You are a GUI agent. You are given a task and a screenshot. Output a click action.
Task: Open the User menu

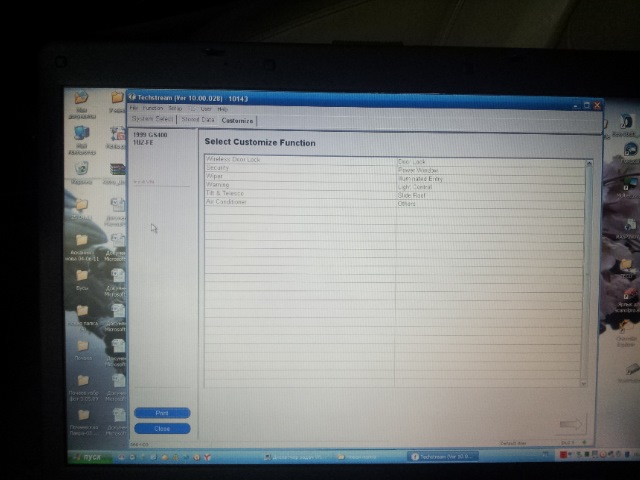206,109
